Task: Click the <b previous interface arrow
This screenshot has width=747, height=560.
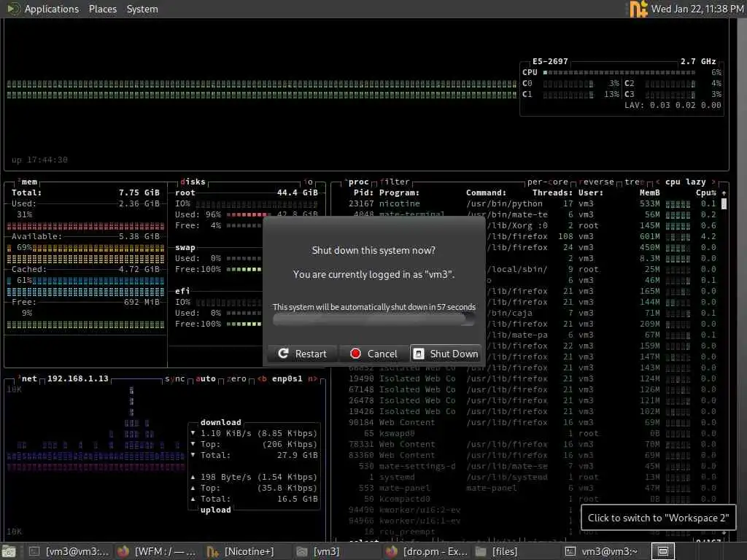Action: (x=262, y=379)
